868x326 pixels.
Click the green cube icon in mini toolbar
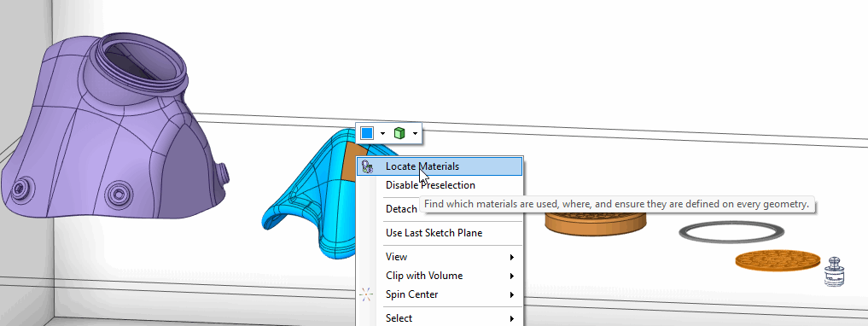(399, 133)
